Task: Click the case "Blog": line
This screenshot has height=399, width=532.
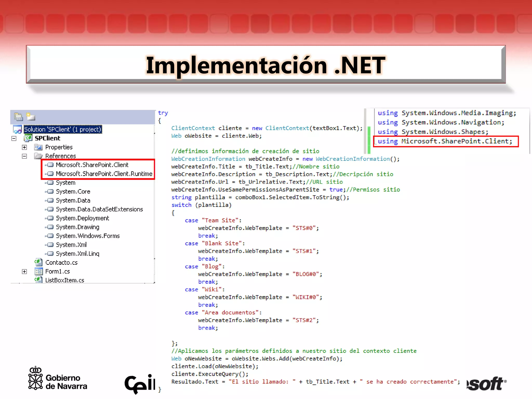Action: (205, 267)
